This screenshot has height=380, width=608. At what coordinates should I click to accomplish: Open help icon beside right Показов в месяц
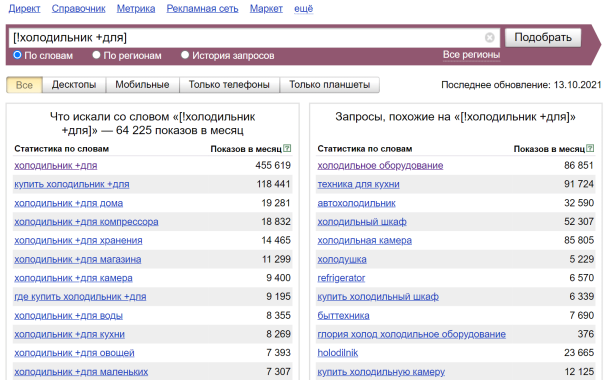590,148
